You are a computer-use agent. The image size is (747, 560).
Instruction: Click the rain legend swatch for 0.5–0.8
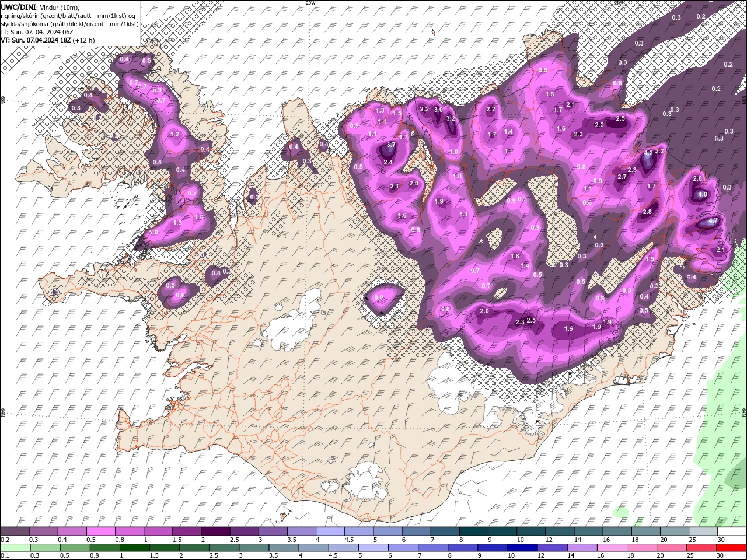coord(75,547)
